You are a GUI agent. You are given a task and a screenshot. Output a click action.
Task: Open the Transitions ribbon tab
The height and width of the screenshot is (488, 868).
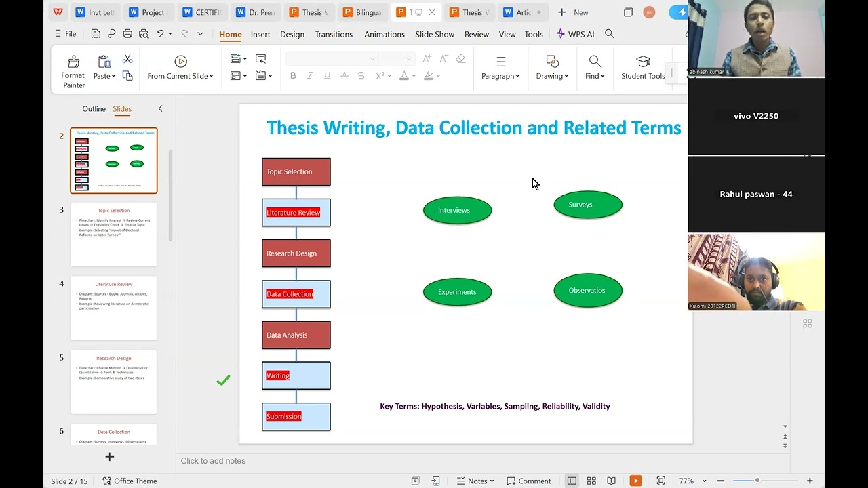[334, 34]
